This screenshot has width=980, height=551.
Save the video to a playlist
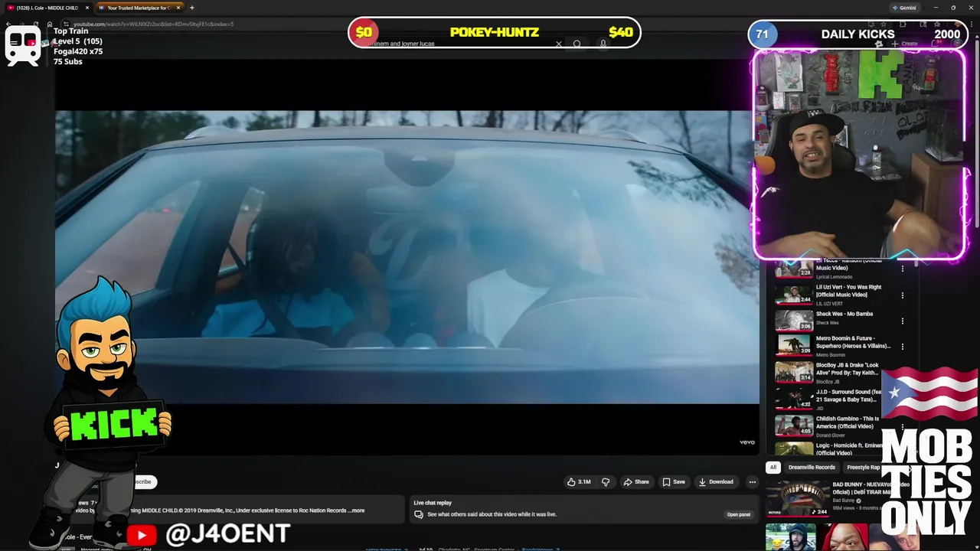click(x=674, y=482)
